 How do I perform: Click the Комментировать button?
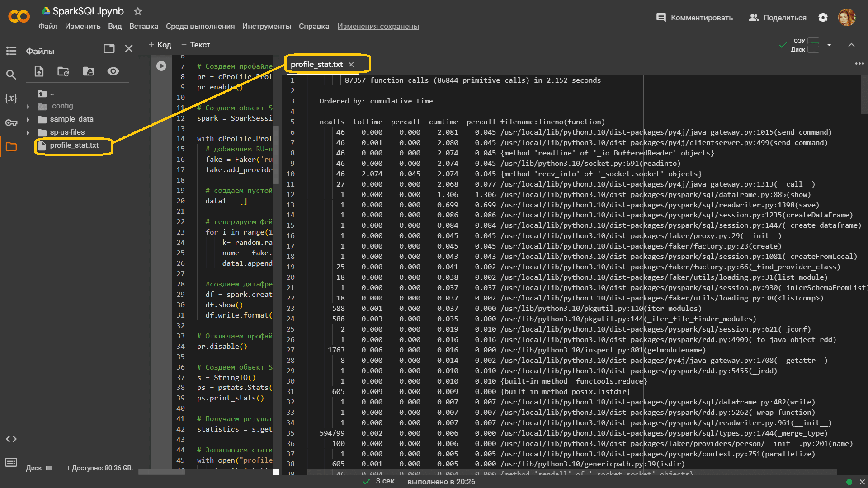[x=695, y=18]
